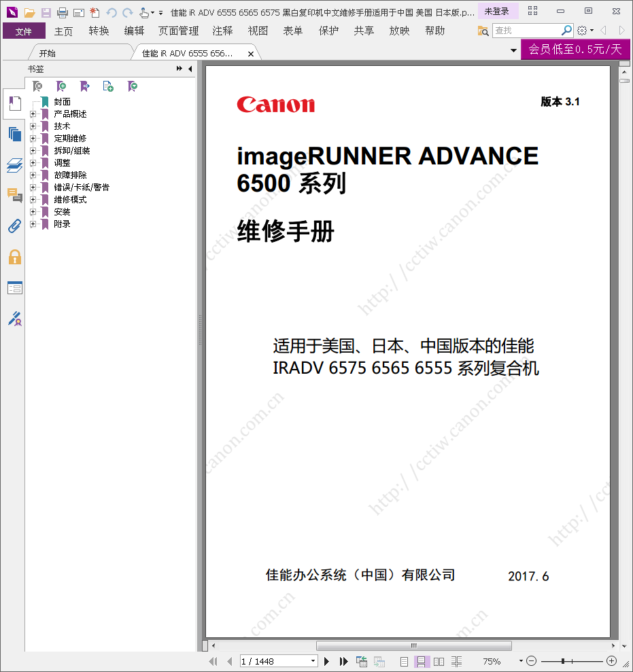Expand the 定期维修 bookmark
Screen dimensions: 633x672
[x=33, y=139]
